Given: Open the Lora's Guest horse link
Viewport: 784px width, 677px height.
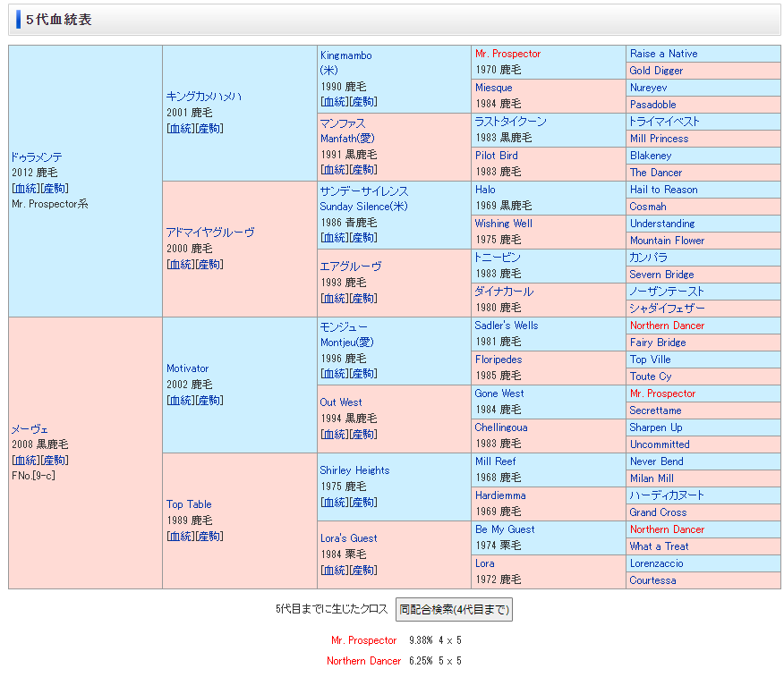Looking at the screenshot, I should tap(348, 538).
